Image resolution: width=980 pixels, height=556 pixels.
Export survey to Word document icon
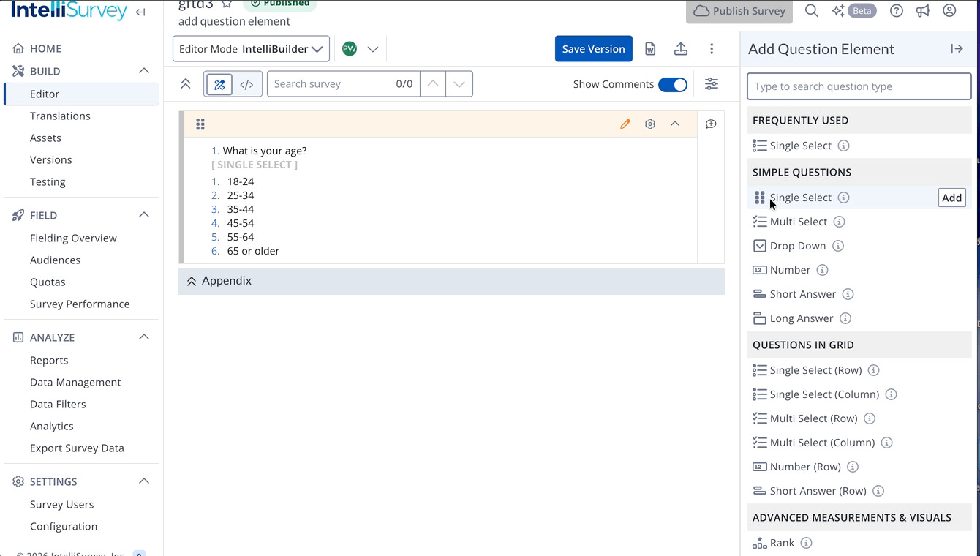tap(650, 49)
